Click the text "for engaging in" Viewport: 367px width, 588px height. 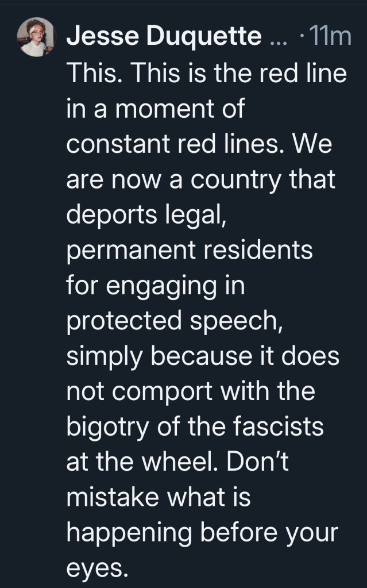click(156, 286)
